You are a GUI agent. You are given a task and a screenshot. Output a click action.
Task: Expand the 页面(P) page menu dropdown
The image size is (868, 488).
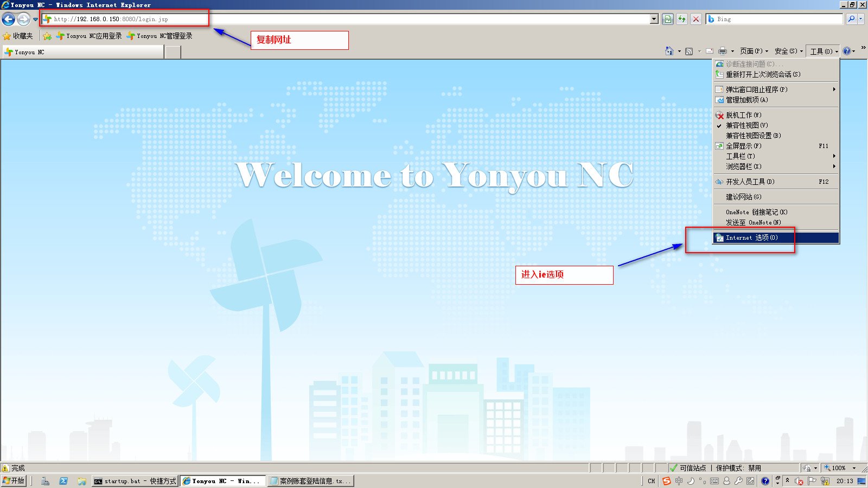[754, 51]
